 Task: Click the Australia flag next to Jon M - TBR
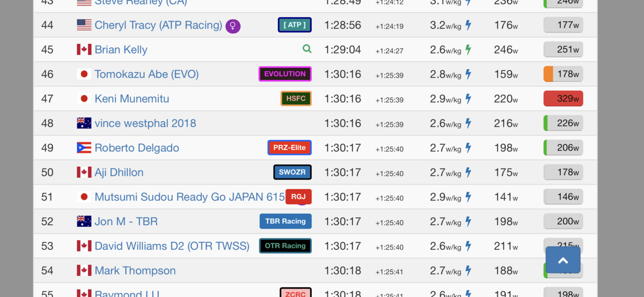[x=84, y=221]
